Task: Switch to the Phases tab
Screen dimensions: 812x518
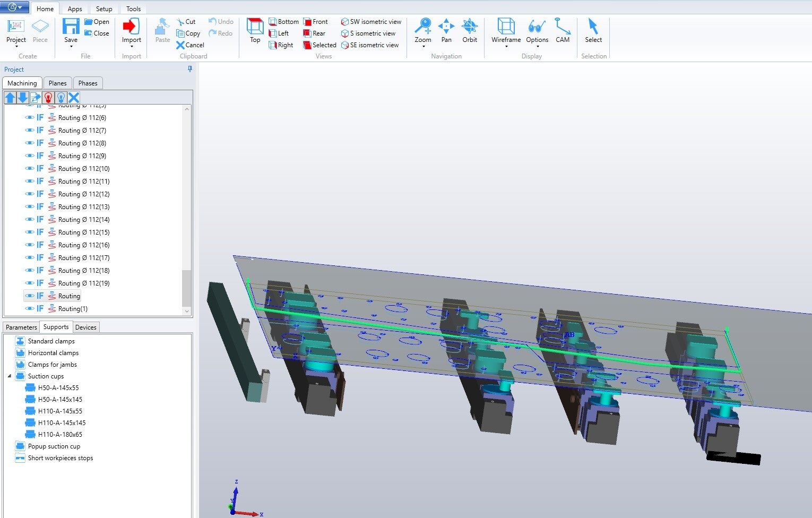Action: [x=88, y=83]
